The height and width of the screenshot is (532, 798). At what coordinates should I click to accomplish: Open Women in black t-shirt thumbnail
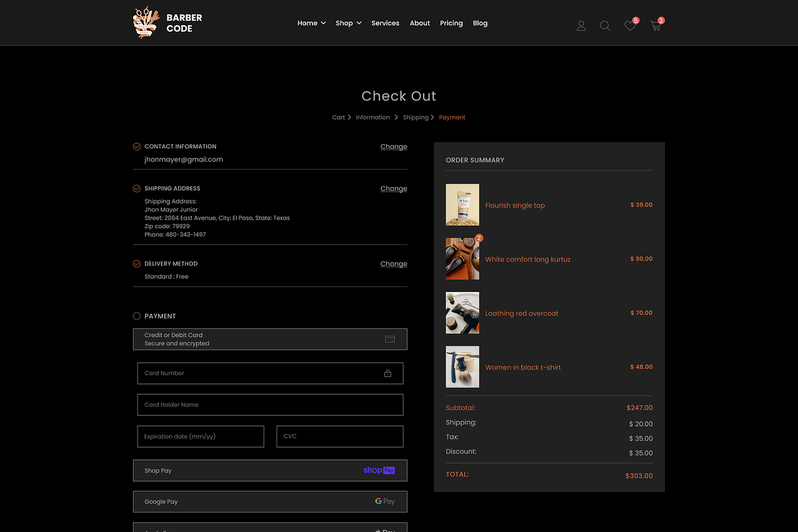pyautogui.click(x=462, y=366)
